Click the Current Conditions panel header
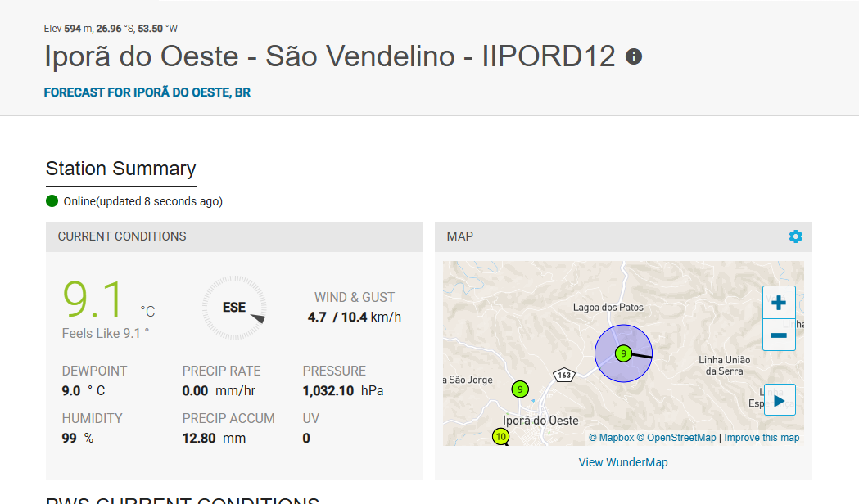Image resolution: width=859 pixels, height=504 pixels. (x=122, y=236)
